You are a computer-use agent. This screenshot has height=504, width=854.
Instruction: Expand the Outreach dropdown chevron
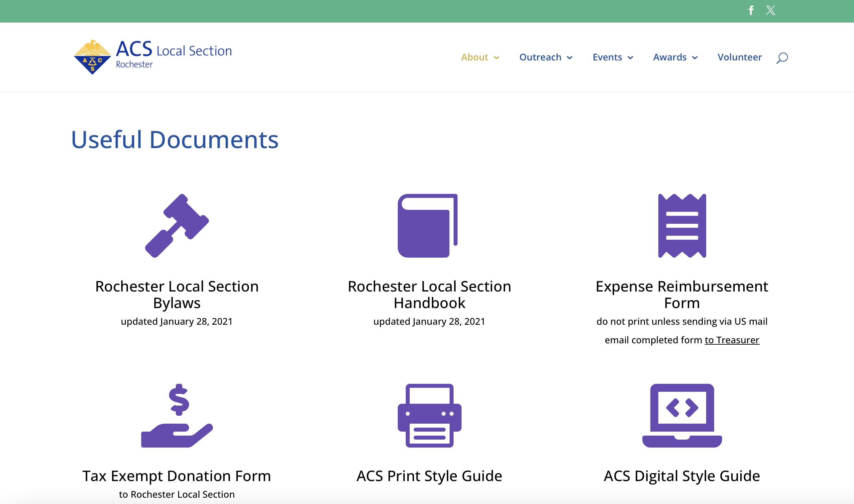pos(570,58)
